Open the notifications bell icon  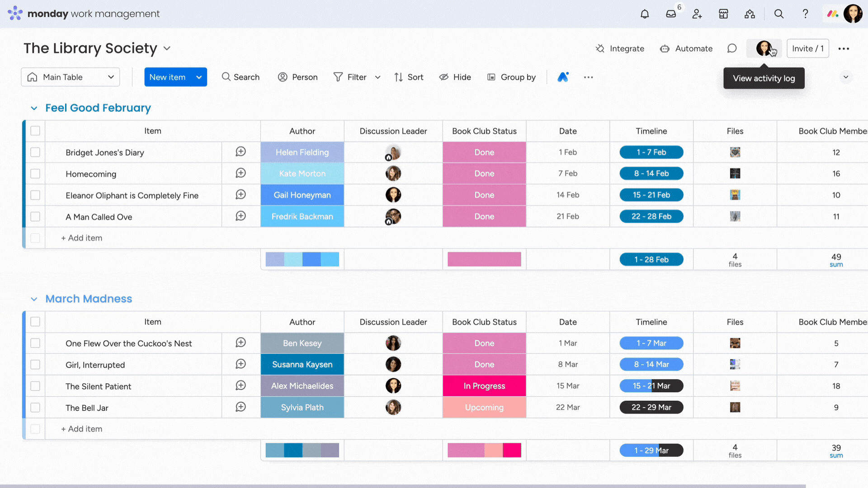645,14
